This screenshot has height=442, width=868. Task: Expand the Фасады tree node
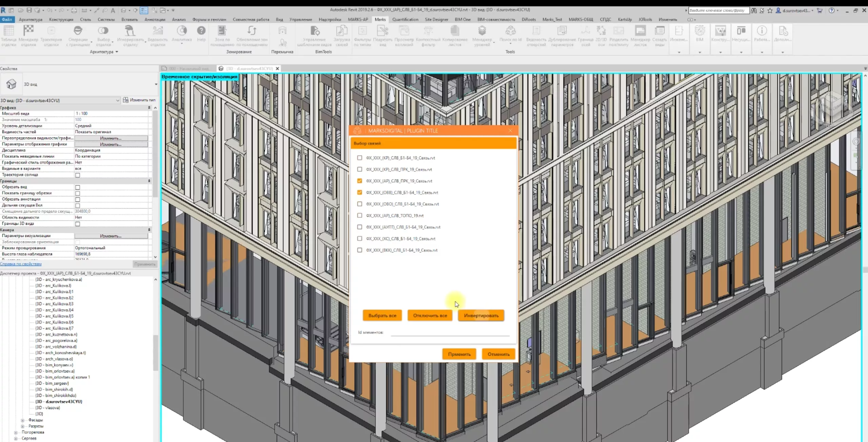tap(23, 420)
